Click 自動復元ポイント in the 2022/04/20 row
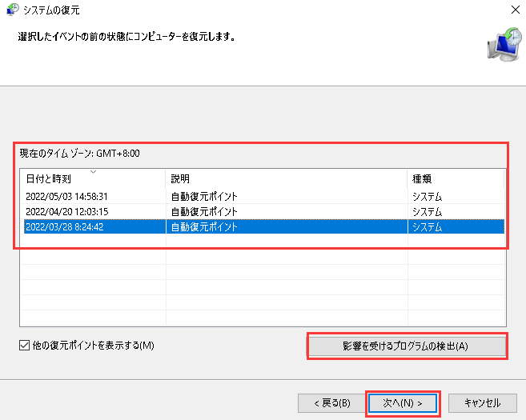Image resolution: width=526 pixels, height=420 pixels. (204, 212)
